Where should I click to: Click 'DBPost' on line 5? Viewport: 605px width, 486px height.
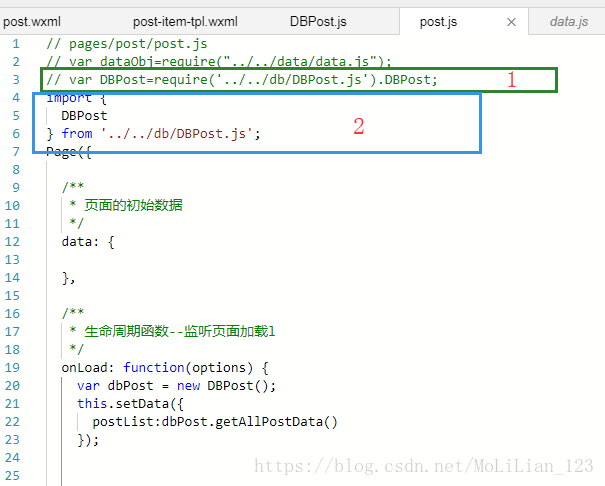[x=84, y=116]
